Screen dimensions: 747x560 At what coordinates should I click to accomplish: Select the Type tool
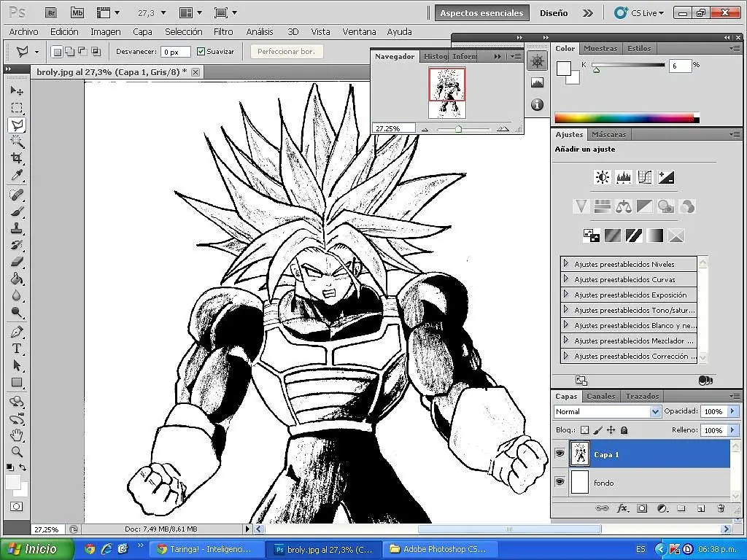coord(17,349)
